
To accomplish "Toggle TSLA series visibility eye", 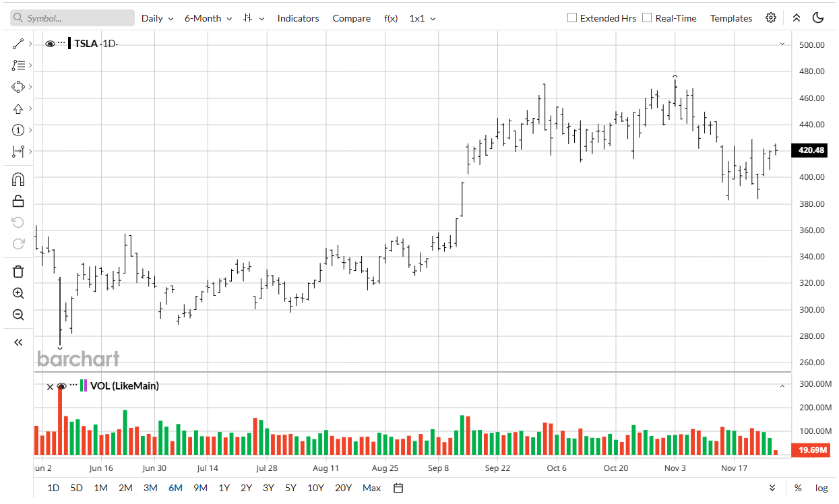I will [50, 44].
